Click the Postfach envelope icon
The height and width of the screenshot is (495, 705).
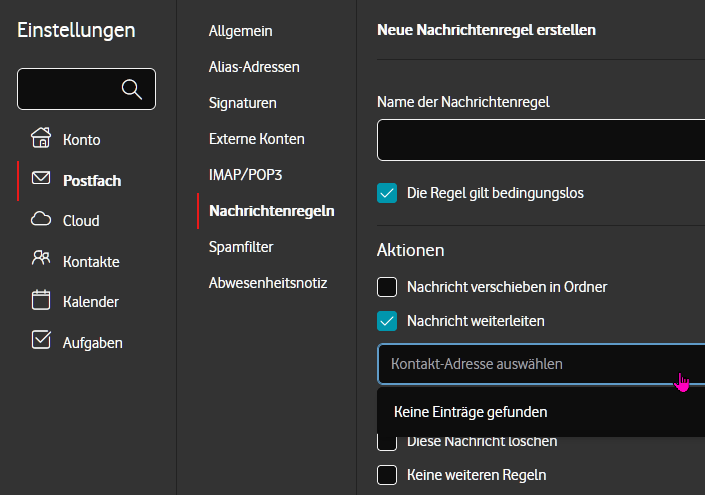tap(41, 179)
